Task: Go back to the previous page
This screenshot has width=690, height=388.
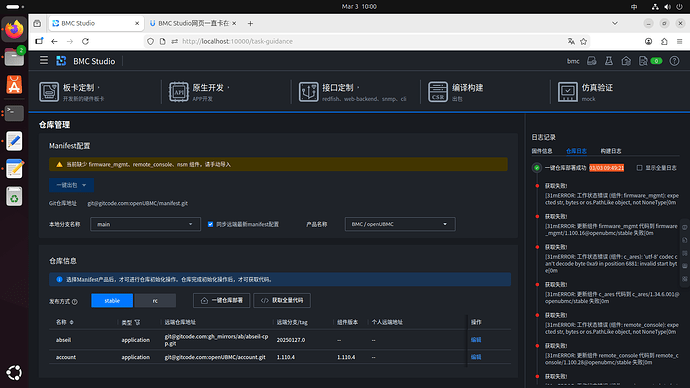Action: (x=54, y=41)
